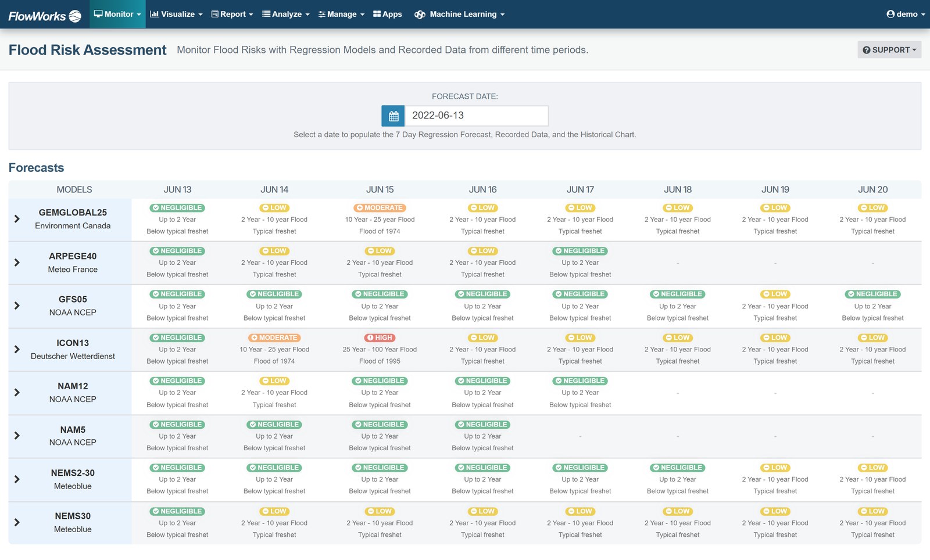Click the MODERATE badge for GEMGLOBAL25 Jun 15
The height and width of the screenshot is (560, 930).
coord(380,208)
